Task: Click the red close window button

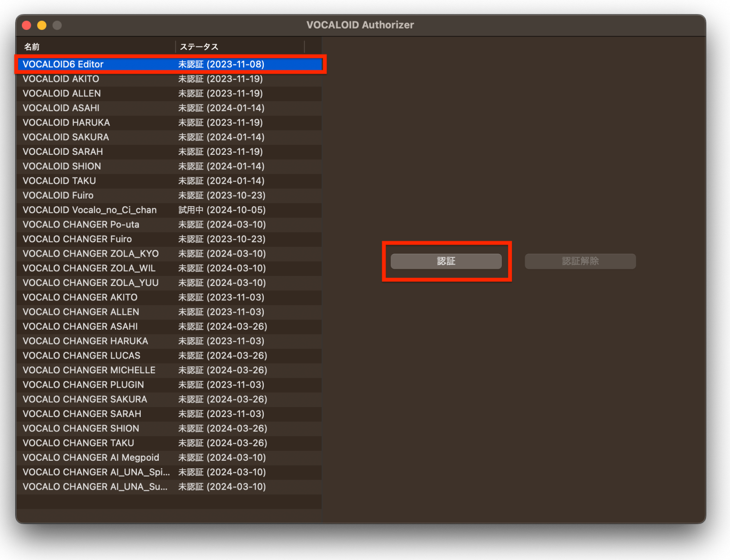Action: (x=27, y=25)
